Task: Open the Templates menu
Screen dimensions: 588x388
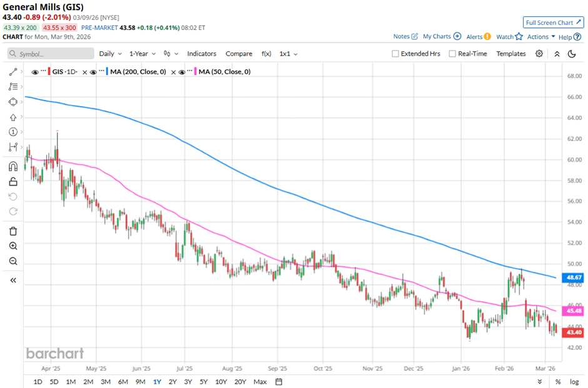Action: (511, 54)
